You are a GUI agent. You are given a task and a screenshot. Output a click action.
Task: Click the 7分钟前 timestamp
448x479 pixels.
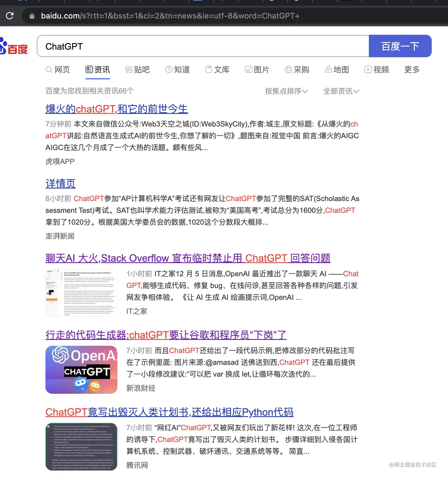pos(58,124)
